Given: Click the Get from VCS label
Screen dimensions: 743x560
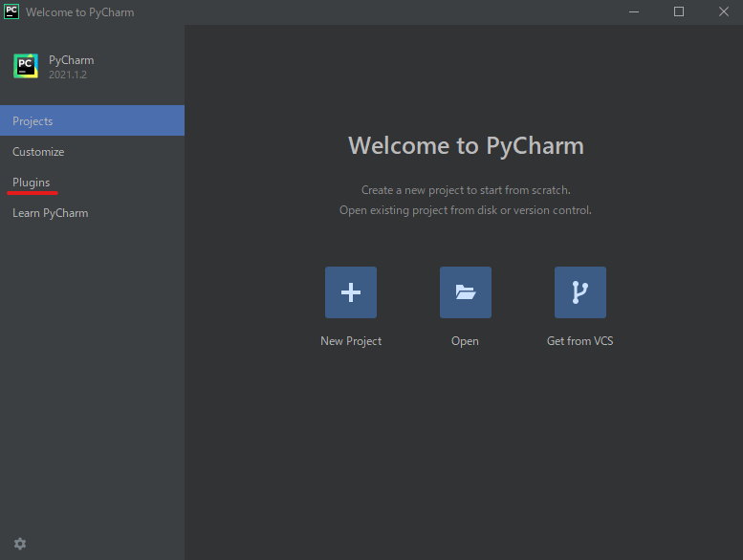Looking at the screenshot, I should 580,341.
